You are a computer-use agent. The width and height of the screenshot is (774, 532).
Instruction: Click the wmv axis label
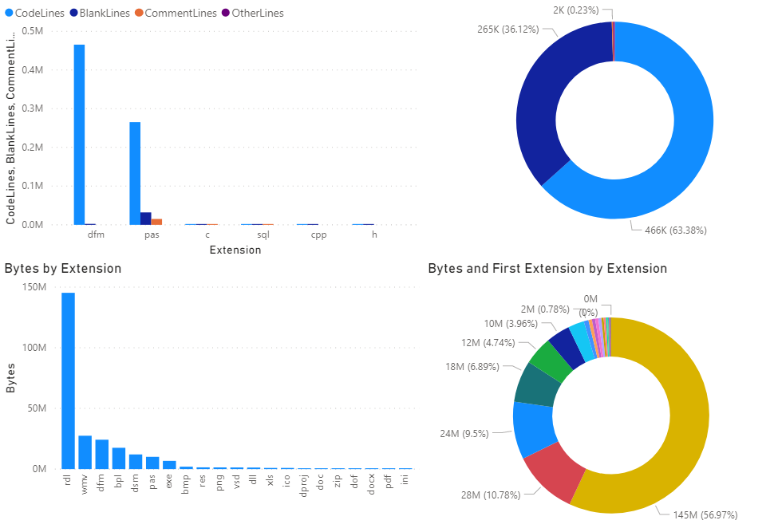pyautogui.click(x=85, y=484)
